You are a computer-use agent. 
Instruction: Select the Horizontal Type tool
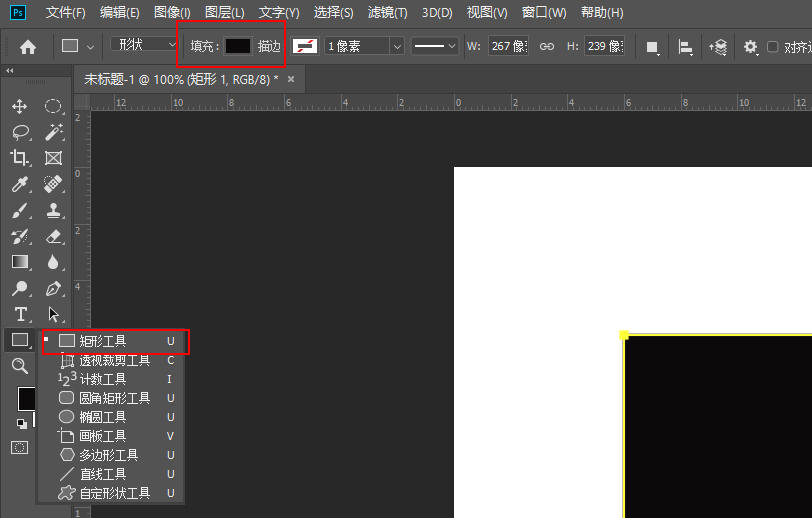coord(19,314)
